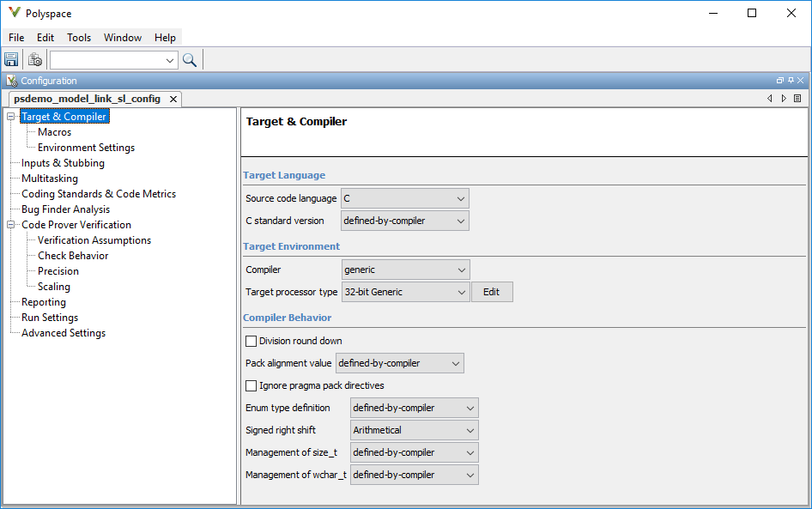812x509 pixels.
Task: Click the project settings icon beside Save
Action: (34, 59)
